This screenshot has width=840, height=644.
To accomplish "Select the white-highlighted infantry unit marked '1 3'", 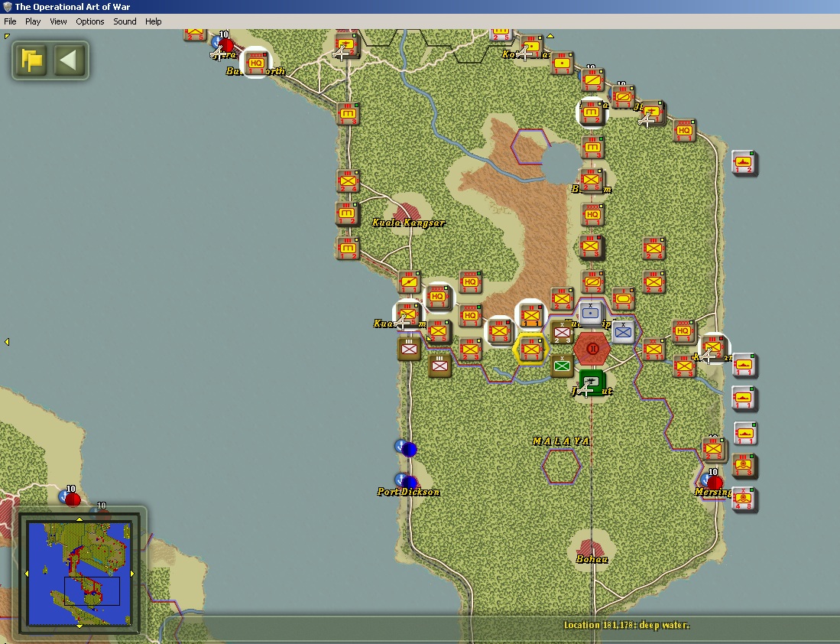I will tap(499, 331).
